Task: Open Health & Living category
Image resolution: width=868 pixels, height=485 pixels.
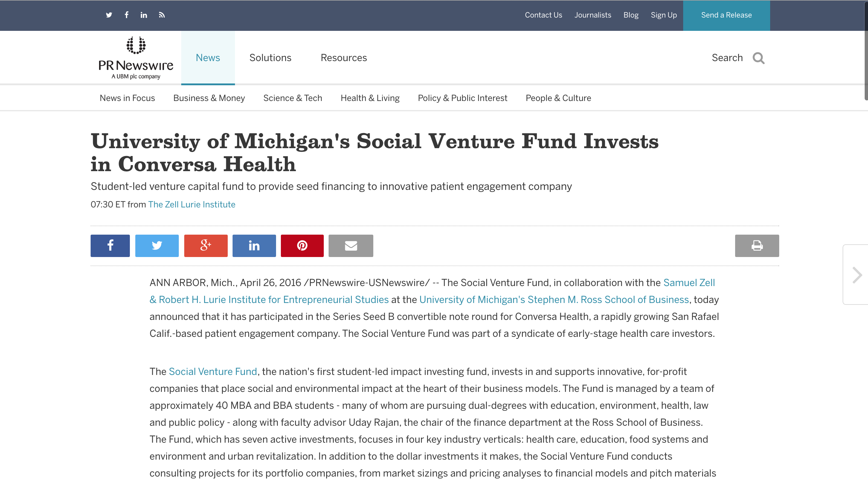Action: tap(370, 98)
